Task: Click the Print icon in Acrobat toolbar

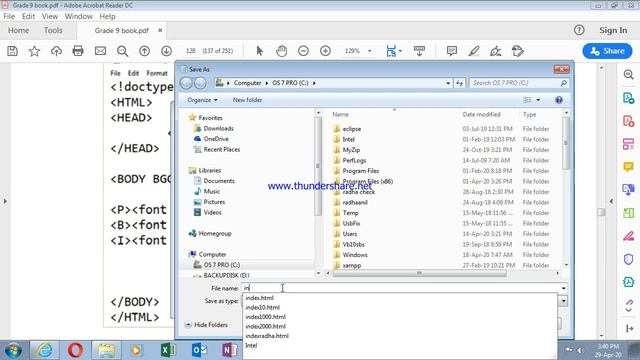Action: pyautogui.click(x=78, y=51)
